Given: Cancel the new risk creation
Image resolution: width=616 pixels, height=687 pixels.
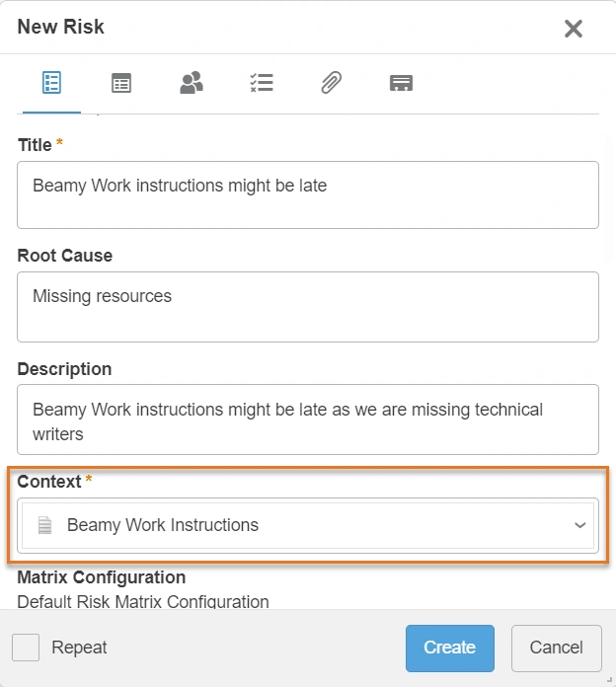Looking at the screenshot, I should [x=556, y=648].
